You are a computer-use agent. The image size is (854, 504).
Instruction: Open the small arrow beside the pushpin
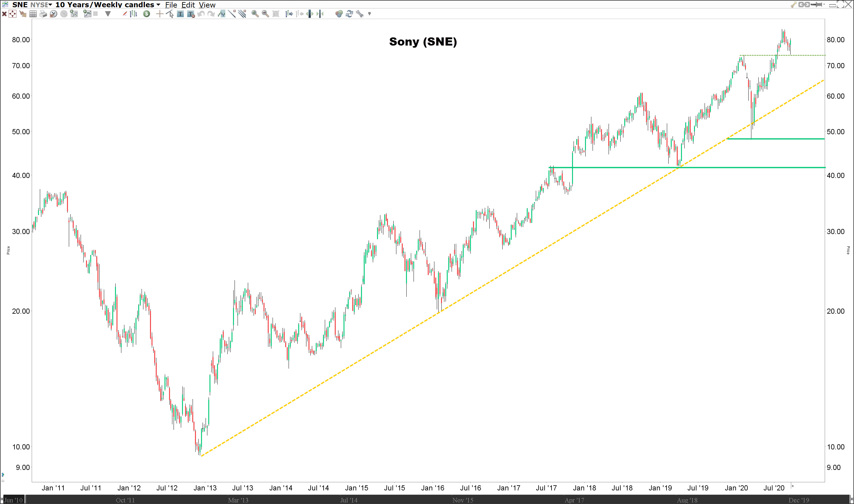(x=824, y=5)
